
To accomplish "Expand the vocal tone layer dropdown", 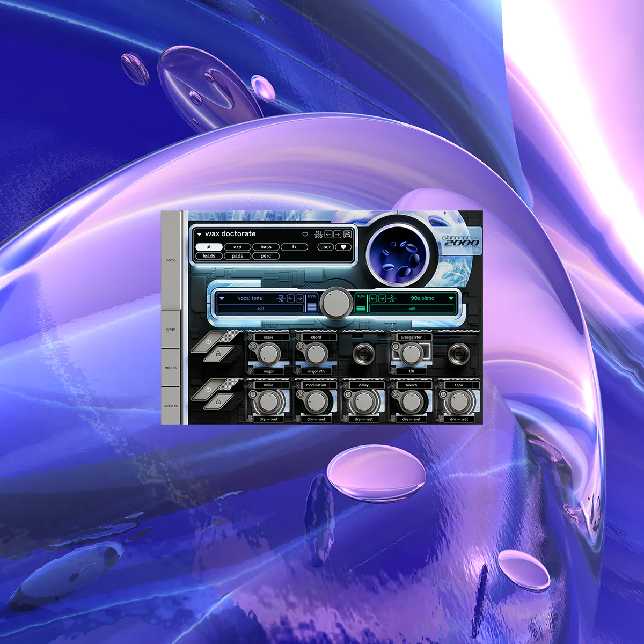I will coord(222,298).
